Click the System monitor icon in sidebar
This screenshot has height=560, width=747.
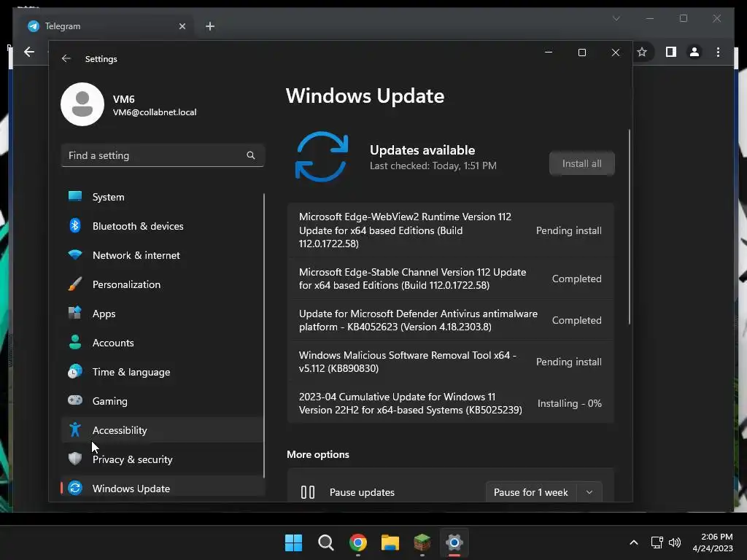[75, 196]
